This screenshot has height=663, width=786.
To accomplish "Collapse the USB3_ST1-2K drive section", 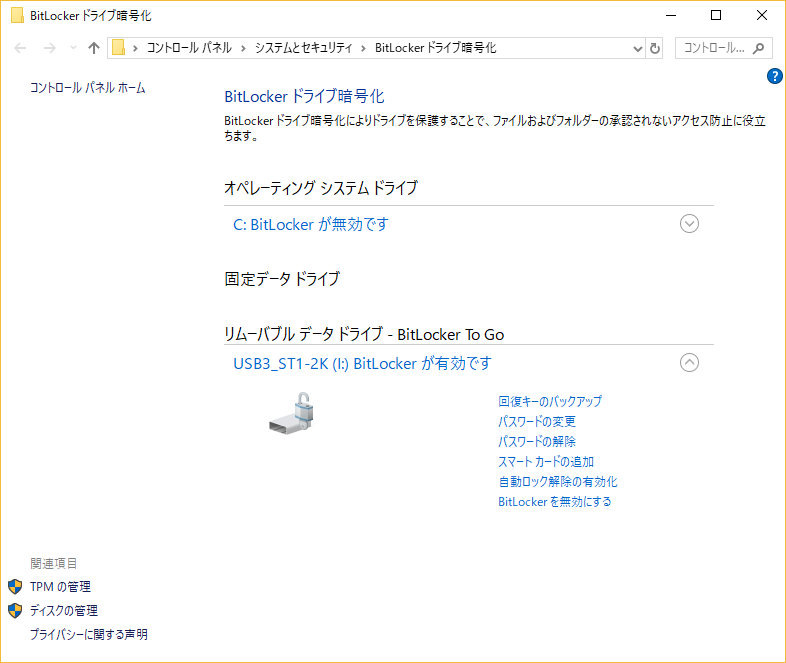I will tap(689, 362).
